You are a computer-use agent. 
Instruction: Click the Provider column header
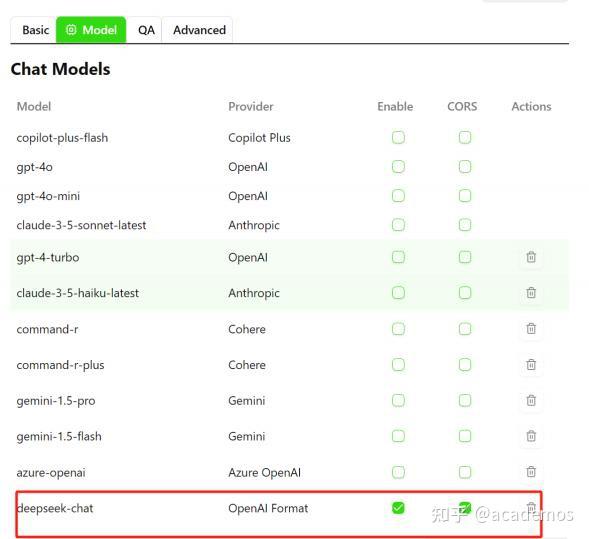tap(251, 107)
